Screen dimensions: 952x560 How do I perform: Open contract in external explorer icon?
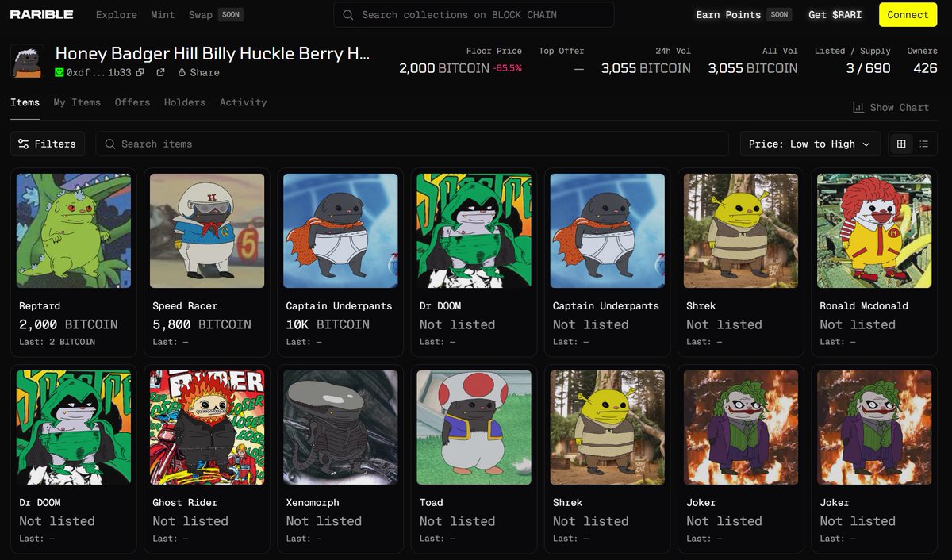click(160, 72)
